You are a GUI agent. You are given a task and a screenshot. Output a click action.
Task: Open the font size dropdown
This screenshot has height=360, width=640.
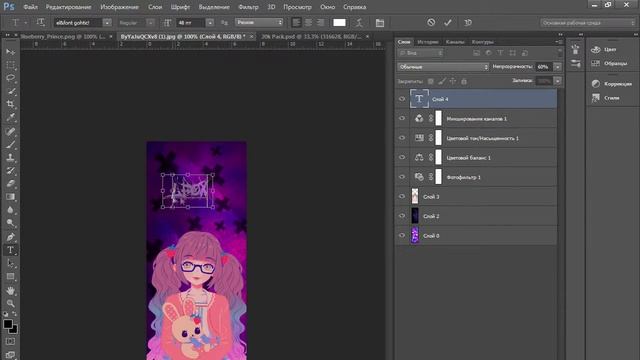(x=210, y=23)
